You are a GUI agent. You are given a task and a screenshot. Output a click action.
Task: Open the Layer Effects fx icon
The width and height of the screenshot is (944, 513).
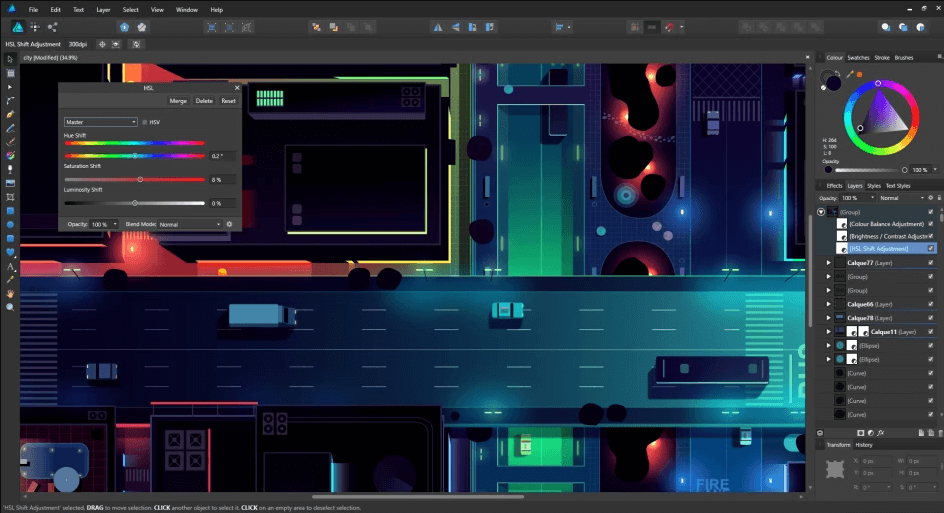[x=881, y=433]
